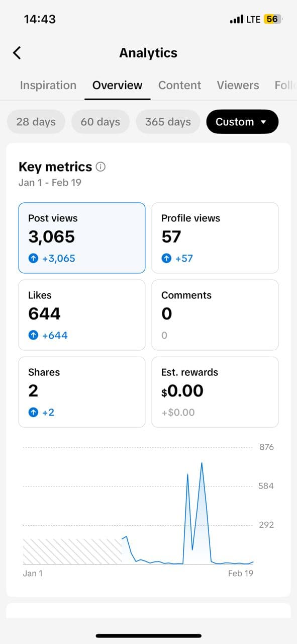The image size is (297, 644).
Task: Select the 28 days filter
Action: 36,121
